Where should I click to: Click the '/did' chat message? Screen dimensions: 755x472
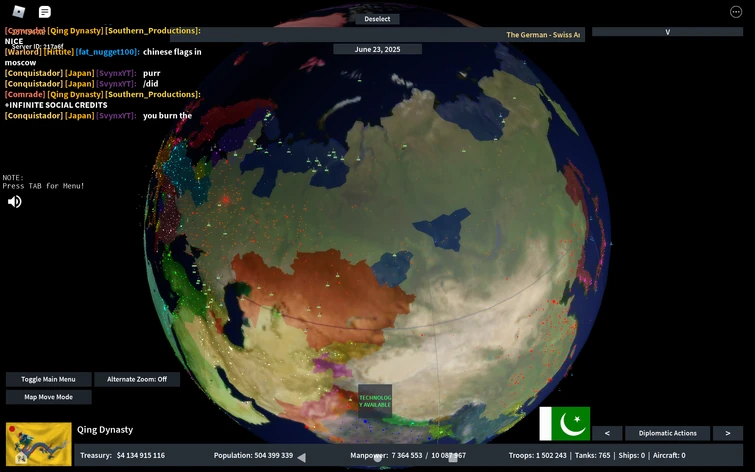click(151, 84)
